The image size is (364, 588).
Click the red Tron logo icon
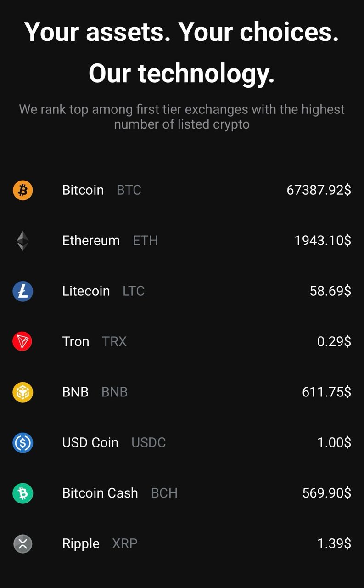[22, 342]
